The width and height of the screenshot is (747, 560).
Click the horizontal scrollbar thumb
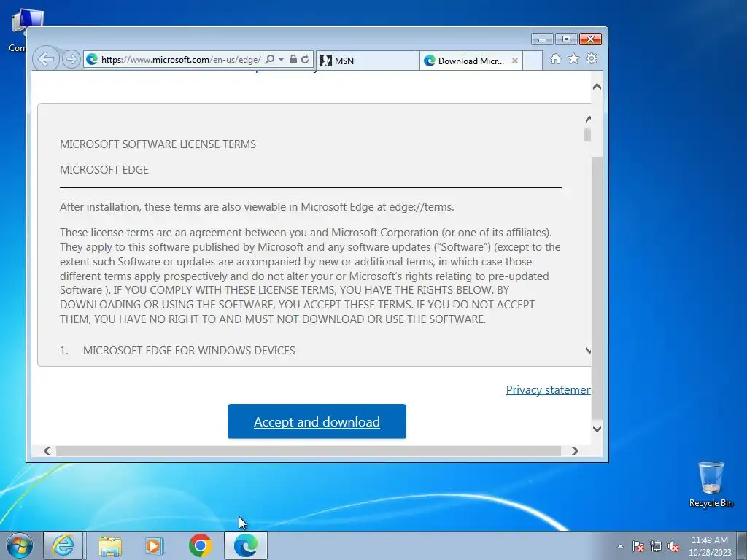pos(309,451)
